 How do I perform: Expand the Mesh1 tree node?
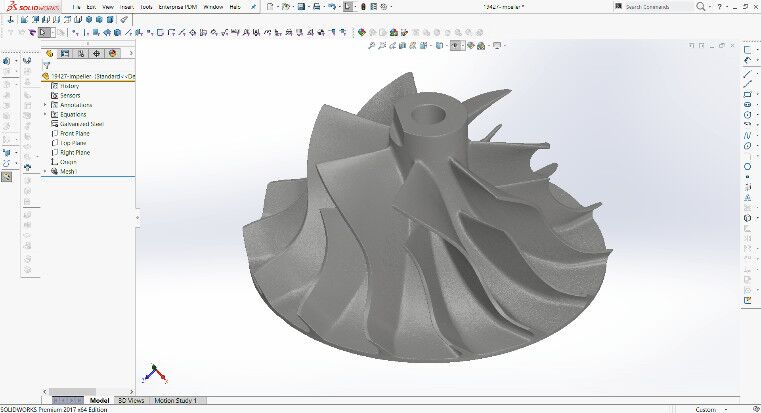click(x=45, y=171)
